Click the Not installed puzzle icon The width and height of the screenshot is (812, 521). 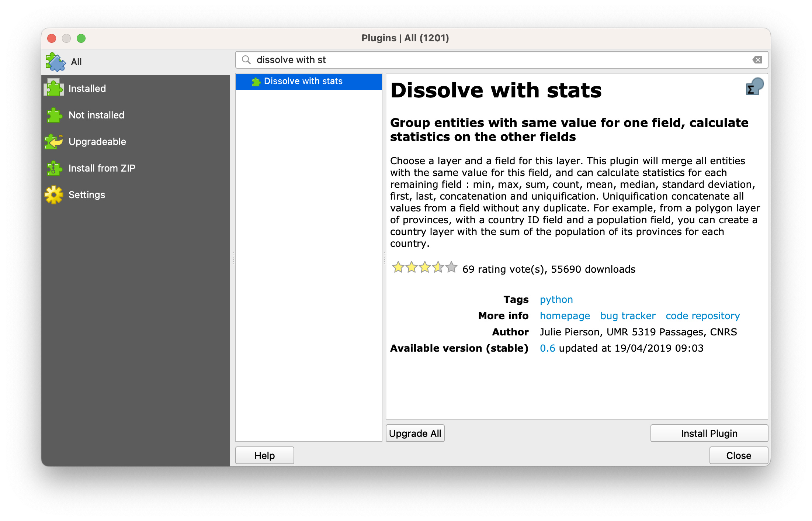(x=54, y=115)
